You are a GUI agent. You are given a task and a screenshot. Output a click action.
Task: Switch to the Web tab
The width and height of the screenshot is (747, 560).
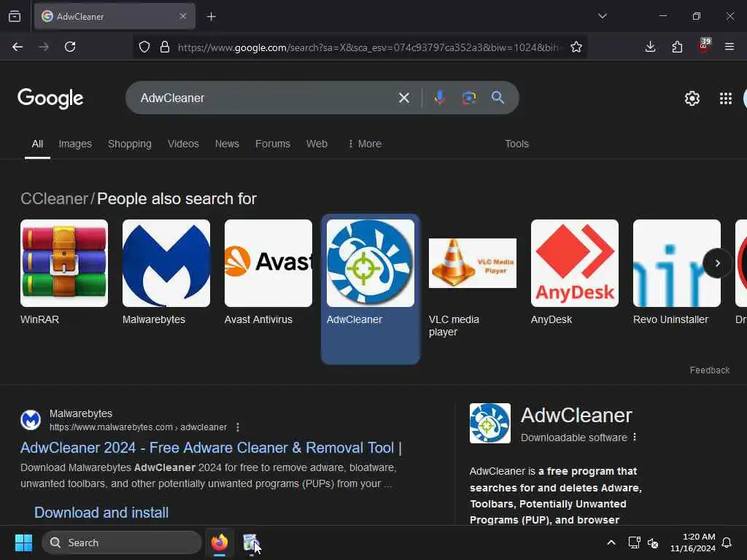click(317, 144)
